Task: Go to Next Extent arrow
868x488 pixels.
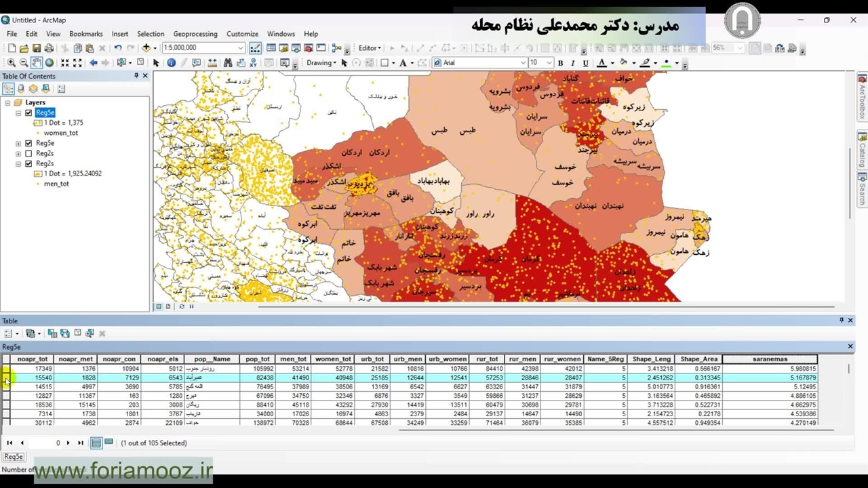Action: (x=106, y=63)
